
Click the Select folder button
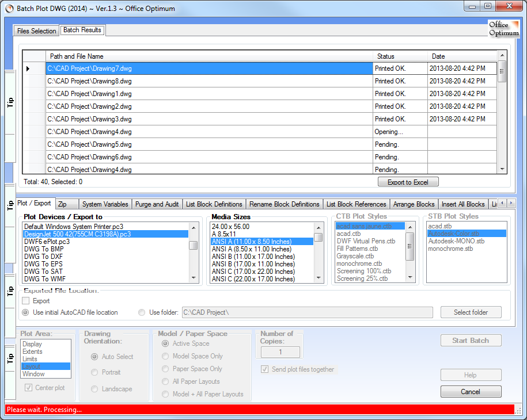(471, 312)
